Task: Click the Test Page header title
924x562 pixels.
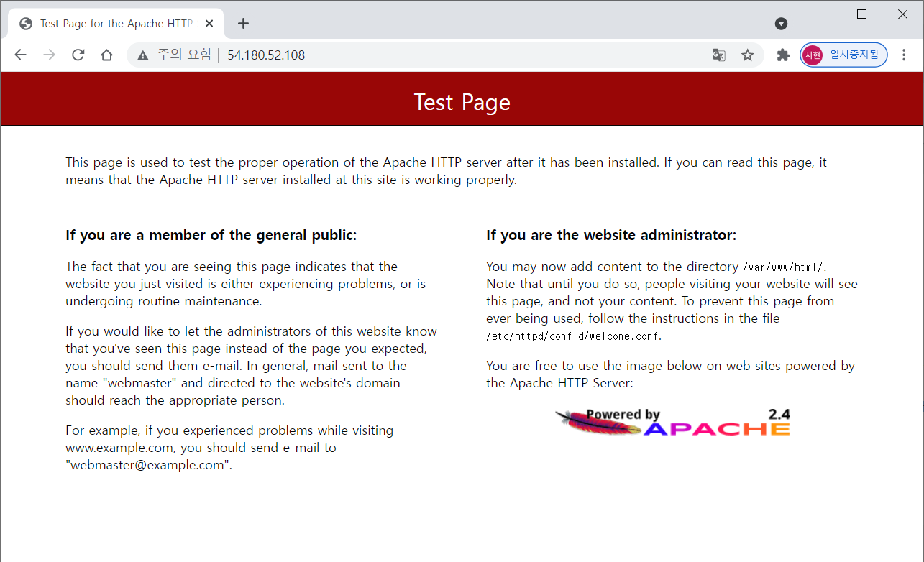Action: click(x=462, y=102)
